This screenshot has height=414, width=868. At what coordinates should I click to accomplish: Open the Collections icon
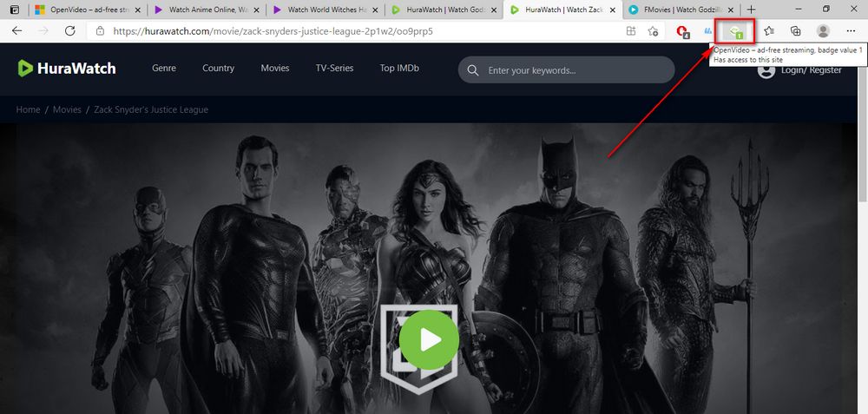tap(795, 31)
